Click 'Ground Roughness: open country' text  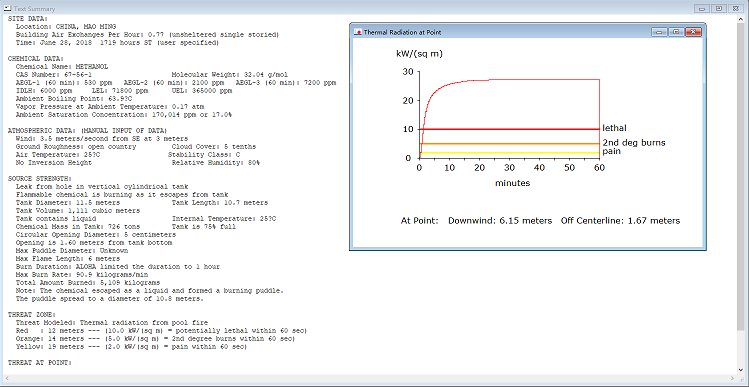[x=75, y=147]
